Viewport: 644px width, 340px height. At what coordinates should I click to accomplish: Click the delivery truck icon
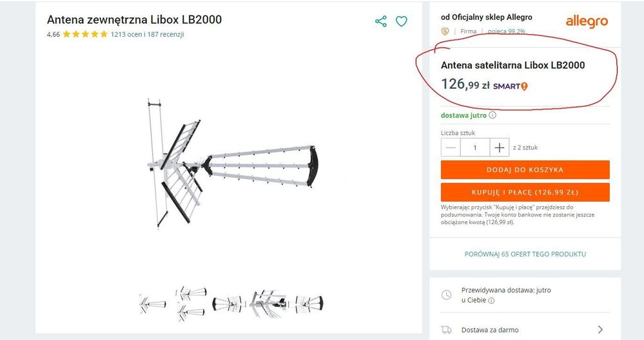[446, 330]
